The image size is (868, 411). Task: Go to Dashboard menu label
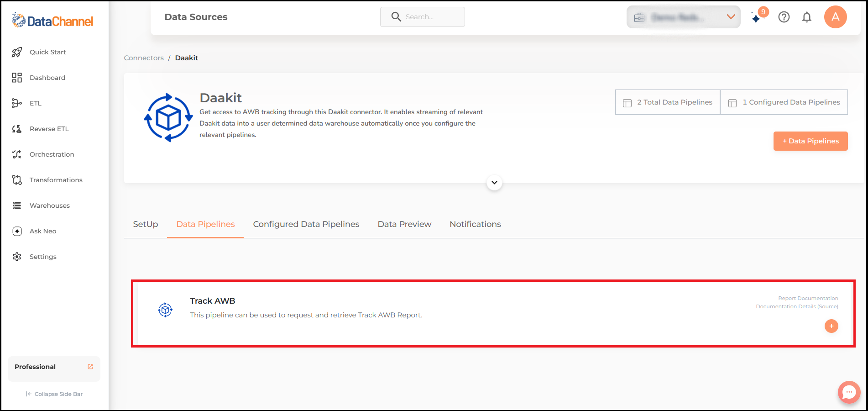coord(47,78)
